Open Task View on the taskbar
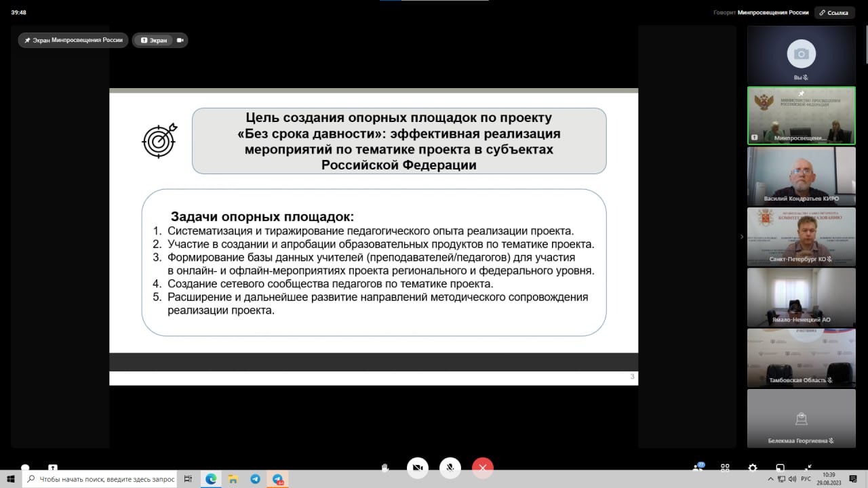This screenshot has width=868, height=488. pyautogui.click(x=189, y=479)
